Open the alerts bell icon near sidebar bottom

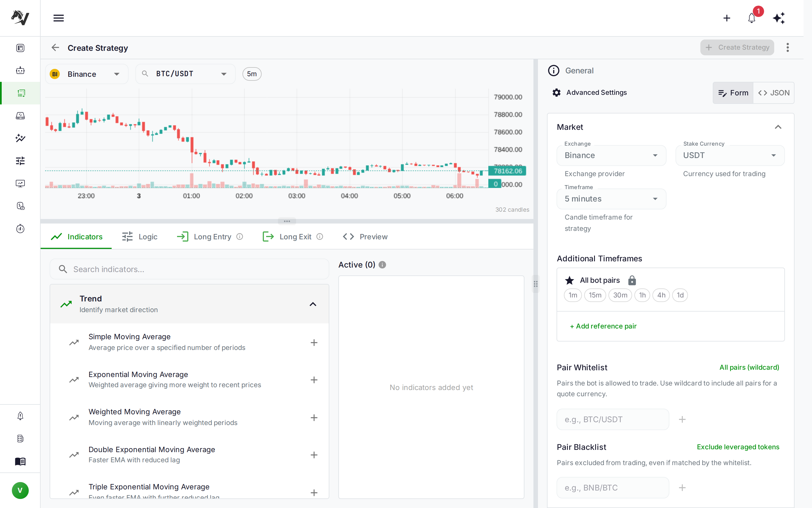coord(20,416)
